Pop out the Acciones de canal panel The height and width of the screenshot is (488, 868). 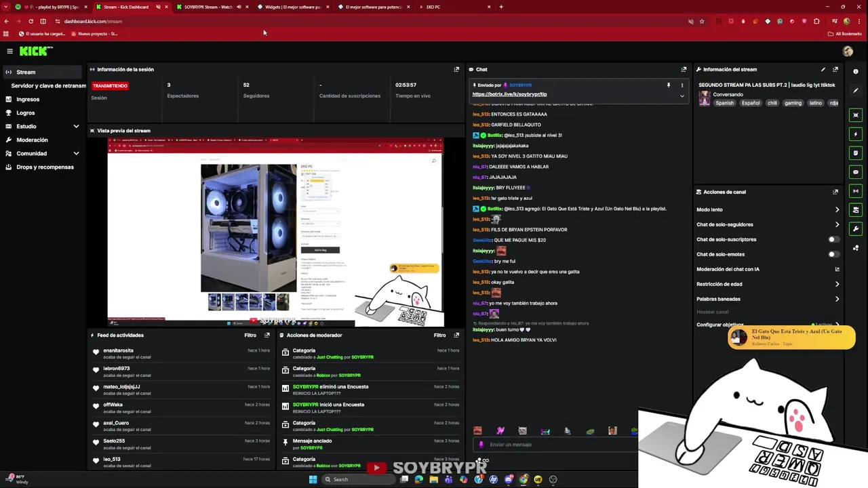click(835, 192)
